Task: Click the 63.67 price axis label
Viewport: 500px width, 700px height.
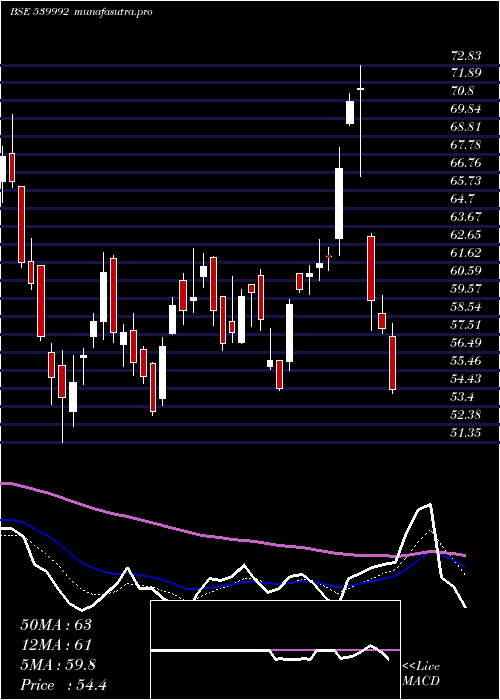Action: [x=466, y=217]
